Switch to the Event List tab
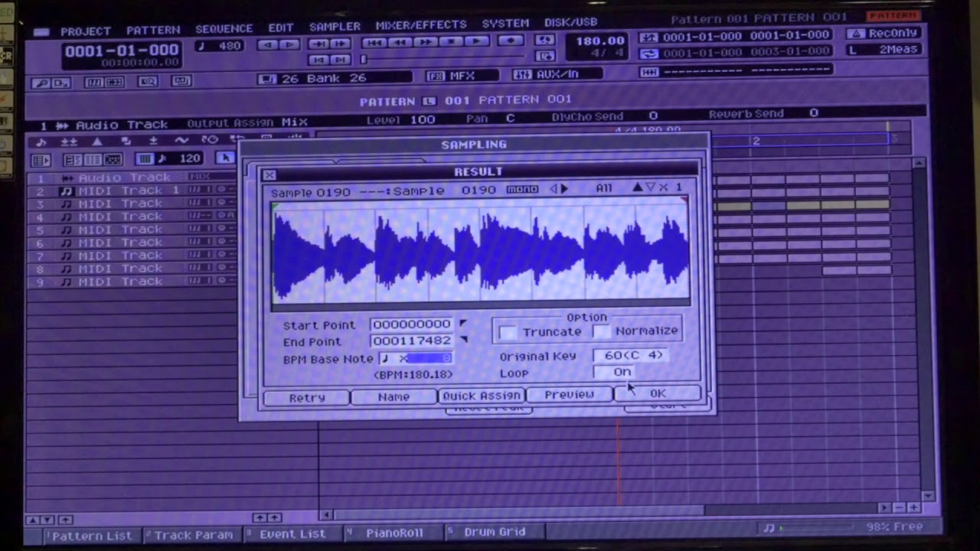980x551 pixels. click(292, 533)
